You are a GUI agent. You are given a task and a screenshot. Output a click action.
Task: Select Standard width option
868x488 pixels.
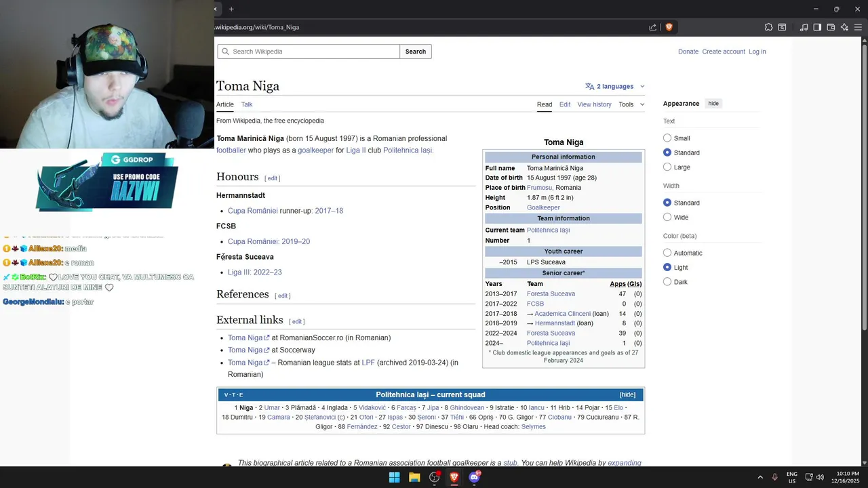(x=667, y=203)
